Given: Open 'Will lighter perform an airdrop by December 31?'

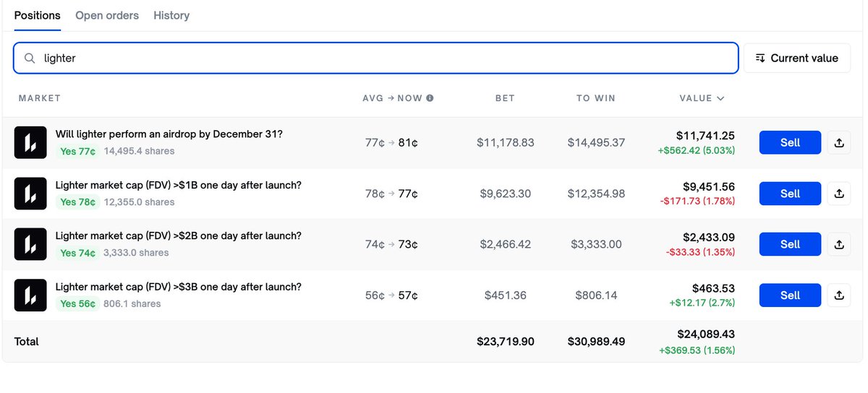Looking at the screenshot, I should 169,134.
